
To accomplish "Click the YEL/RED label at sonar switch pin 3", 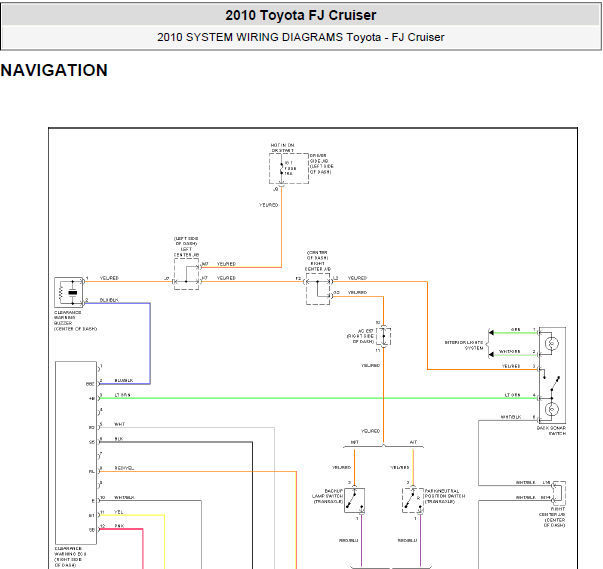I will (511, 366).
